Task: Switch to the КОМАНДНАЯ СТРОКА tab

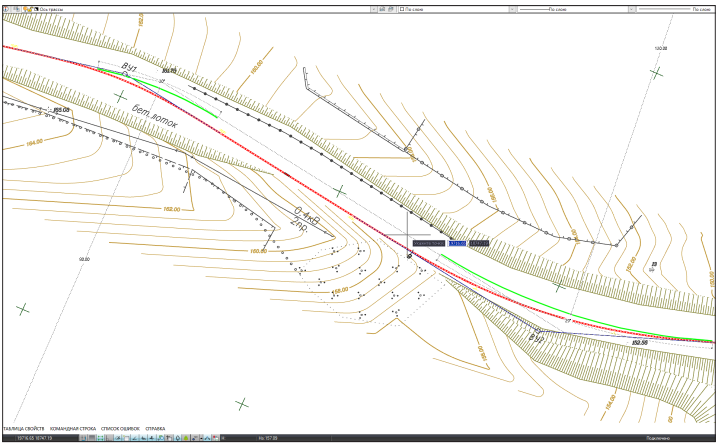Action: [73, 428]
